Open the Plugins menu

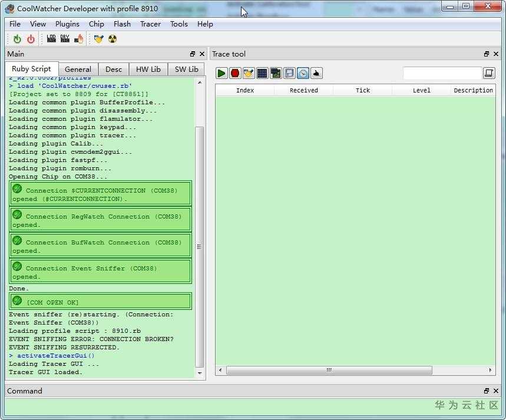[x=67, y=24]
